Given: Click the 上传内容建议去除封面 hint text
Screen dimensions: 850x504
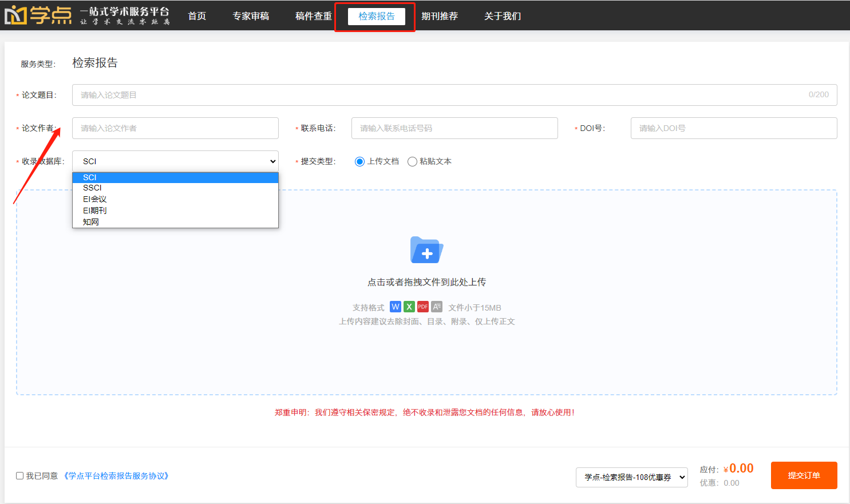Looking at the screenshot, I should coord(426,322).
